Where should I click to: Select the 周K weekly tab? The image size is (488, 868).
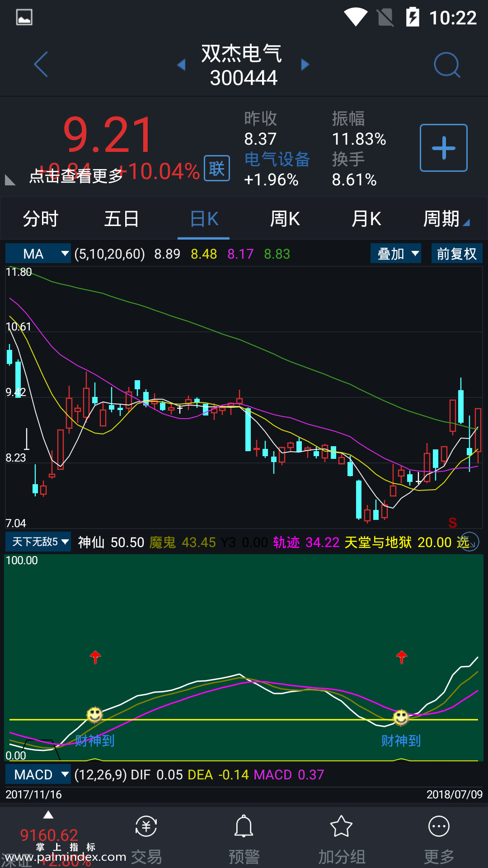coord(285,219)
